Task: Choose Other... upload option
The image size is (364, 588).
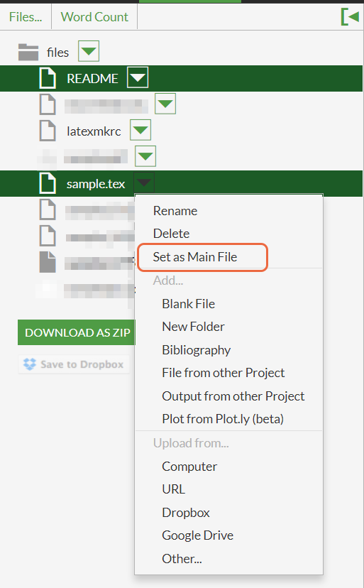Action: pyautogui.click(x=182, y=559)
